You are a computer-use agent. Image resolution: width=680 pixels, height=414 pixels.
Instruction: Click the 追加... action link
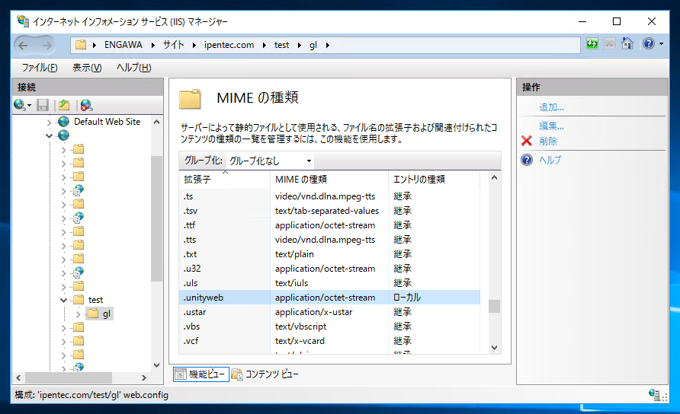551,107
